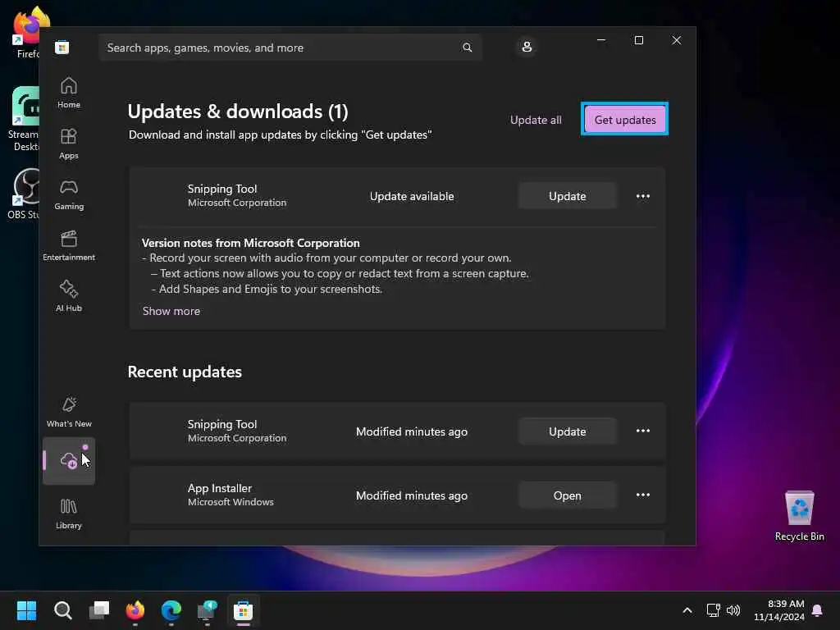Open App Installer
840x630 pixels.
[567, 495]
